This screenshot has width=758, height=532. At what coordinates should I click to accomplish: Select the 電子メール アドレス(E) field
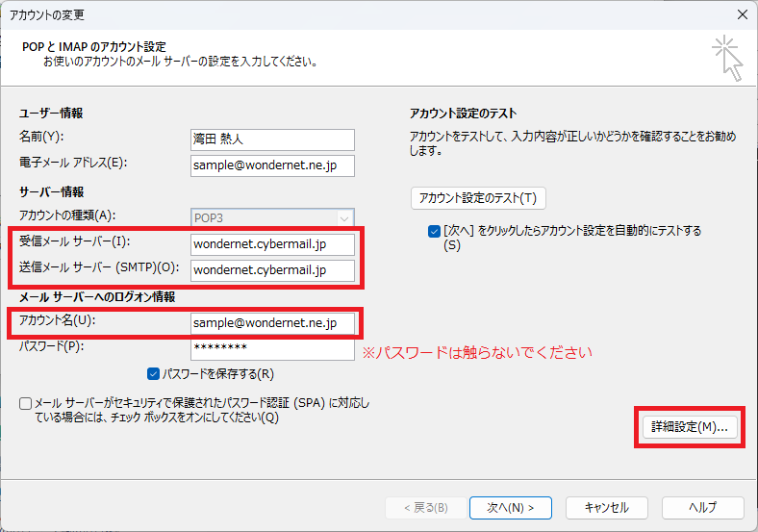coord(272,165)
